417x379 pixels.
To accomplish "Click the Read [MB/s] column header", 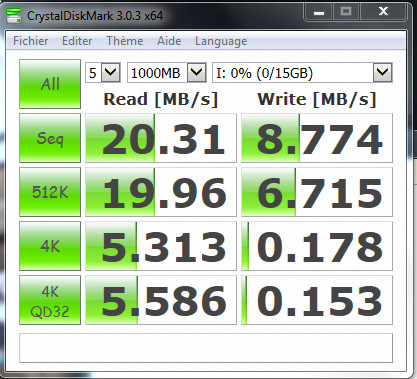I will (161, 99).
